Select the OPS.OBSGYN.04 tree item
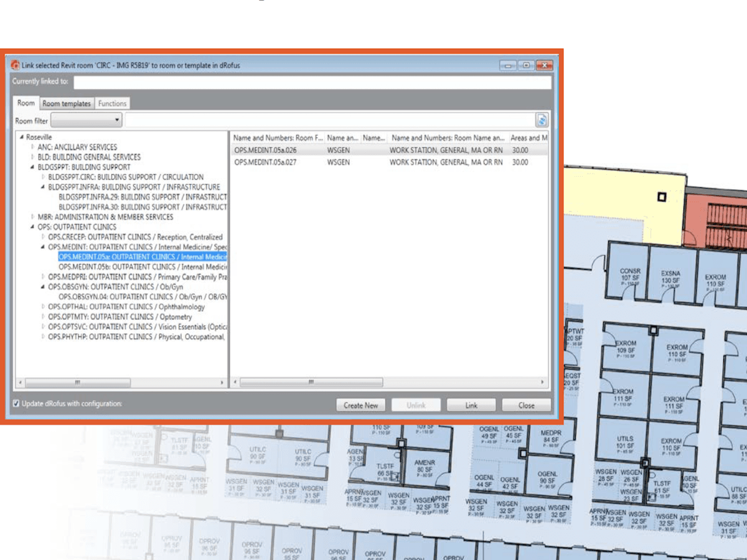 pyautogui.click(x=143, y=296)
